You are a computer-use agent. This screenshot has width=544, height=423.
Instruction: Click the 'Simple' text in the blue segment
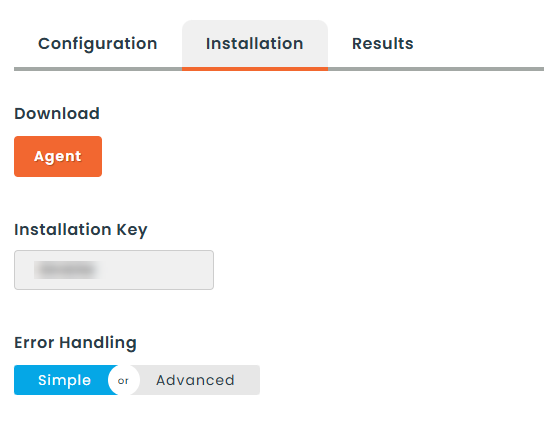coord(65,380)
